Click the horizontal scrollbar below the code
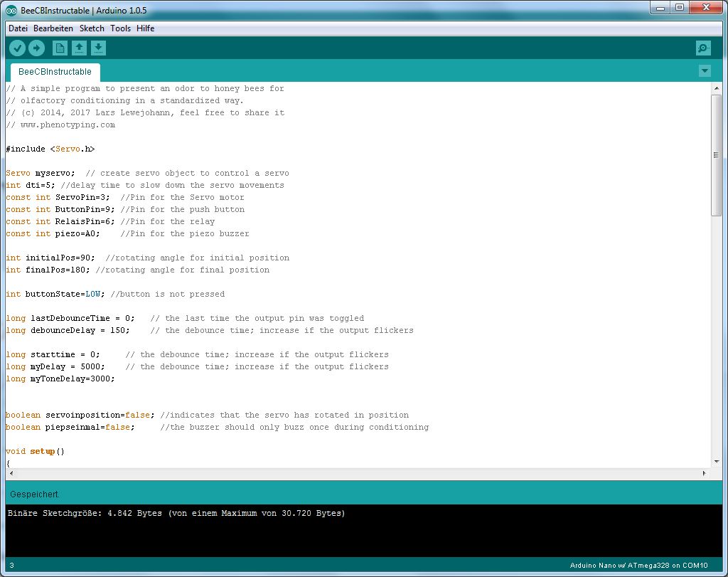728x577 pixels. (355, 472)
